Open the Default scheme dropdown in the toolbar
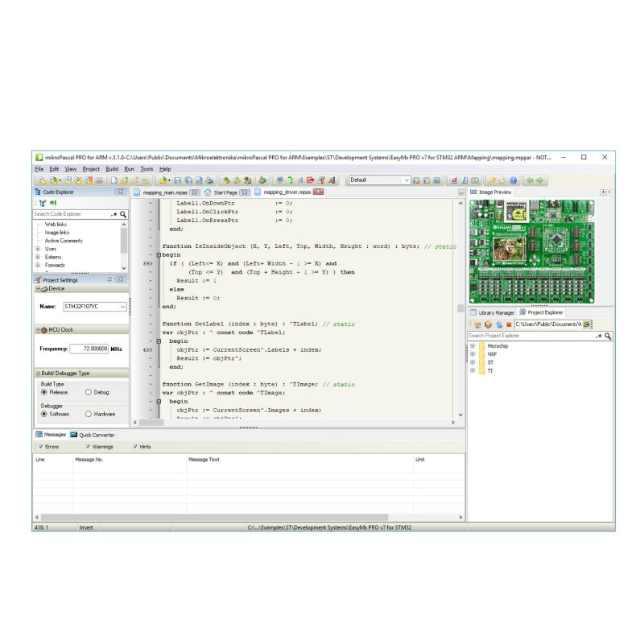644x644 pixels. [407, 180]
